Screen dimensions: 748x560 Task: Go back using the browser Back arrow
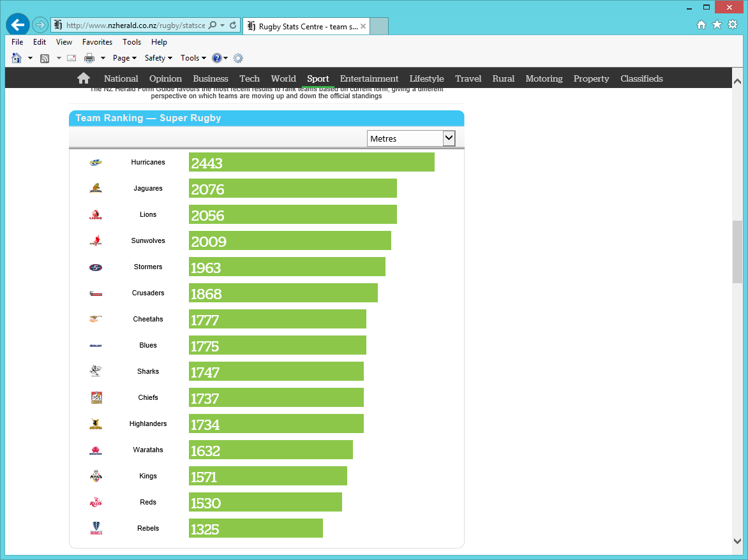coord(18,25)
